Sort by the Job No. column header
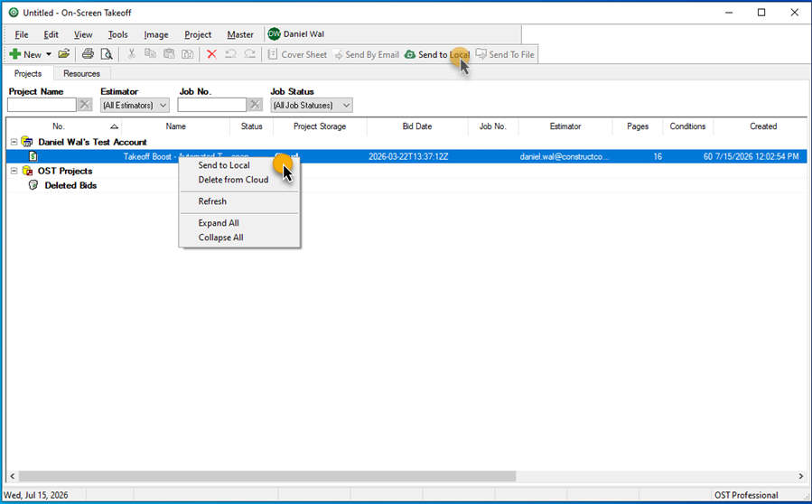This screenshot has height=504, width=812. [x=492, y=126]
